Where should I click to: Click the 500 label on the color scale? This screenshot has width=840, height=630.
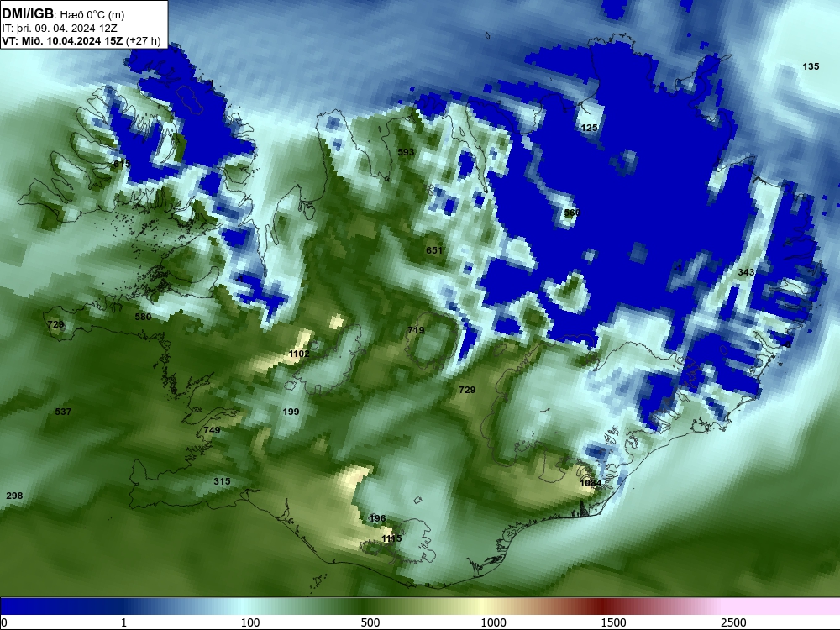(370, 622)
